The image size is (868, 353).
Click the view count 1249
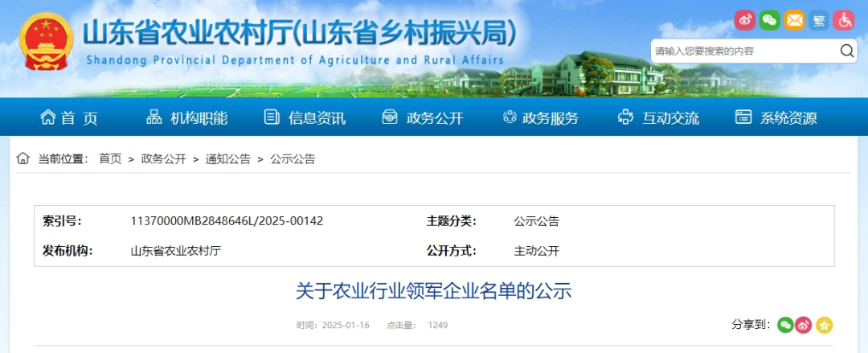437,326
